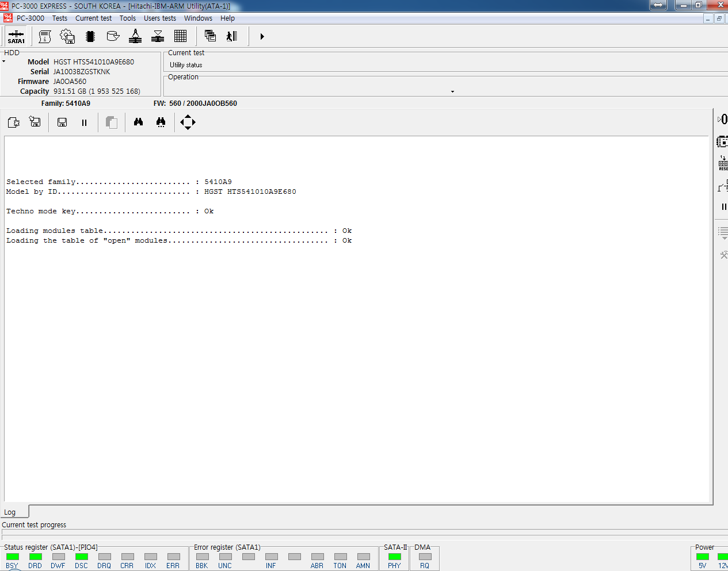
Task: Click the surface test hourglass-layers icon
Action: pyautogui.click(x=158, y=36)
